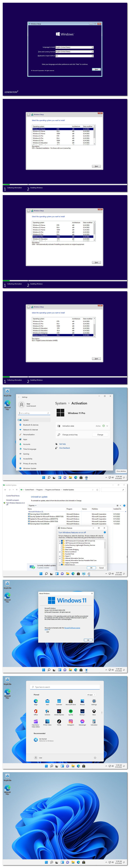Viewport: 130px width, 868px height.
Task: Click the power icon in Start menu
Action: (95, 757)
